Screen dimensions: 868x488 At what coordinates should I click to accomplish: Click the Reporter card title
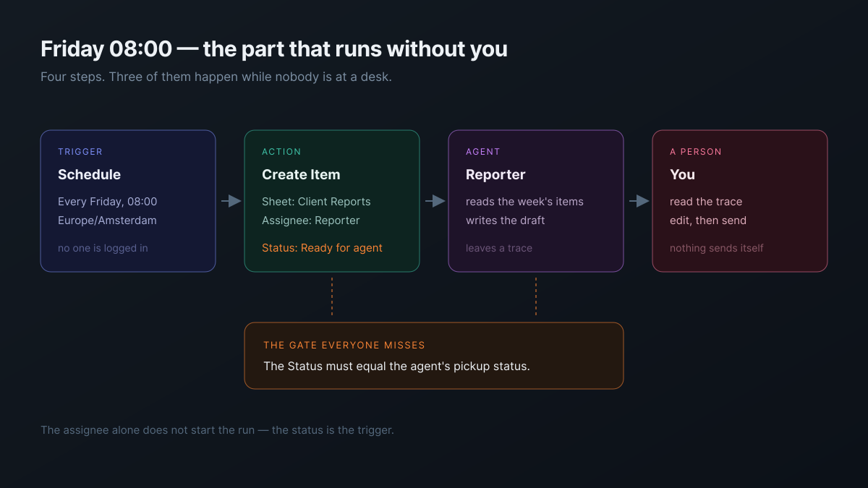coord(495,174)
